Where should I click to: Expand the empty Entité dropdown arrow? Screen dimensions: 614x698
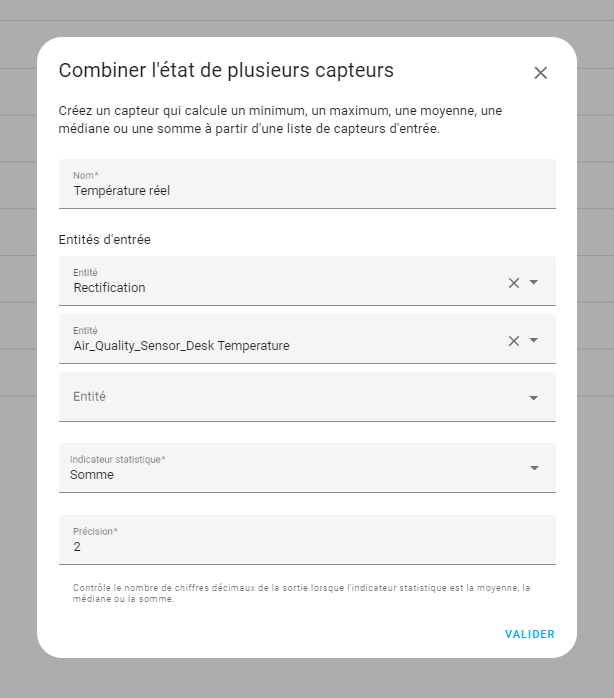pos(534,398)
